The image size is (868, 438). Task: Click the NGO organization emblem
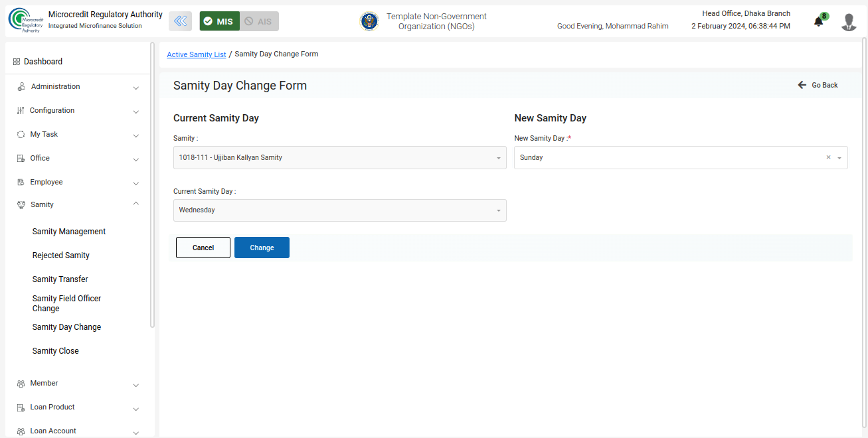coord(369,21)
